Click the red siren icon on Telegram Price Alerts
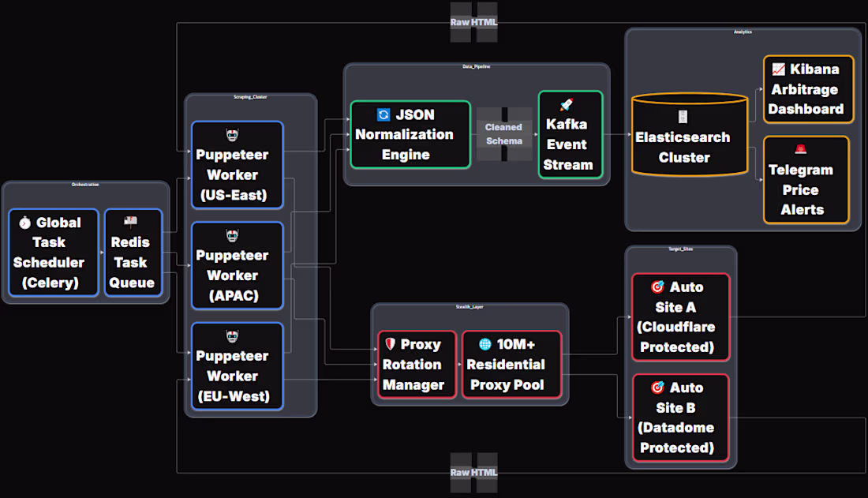The width and height of the screenshot is (868, 498). click(x=801, y=149)
